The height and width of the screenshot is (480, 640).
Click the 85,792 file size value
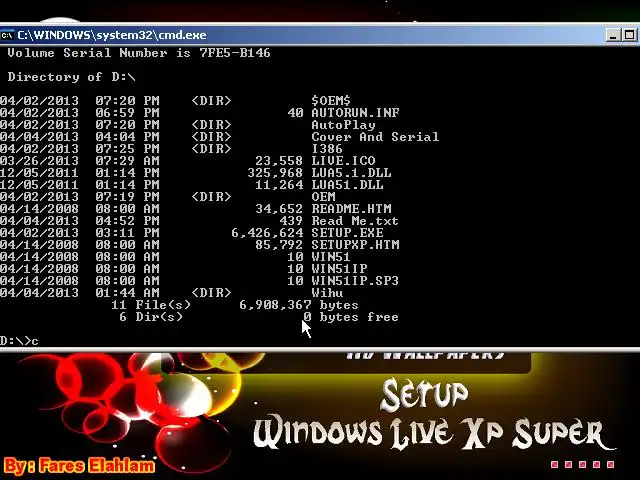click(279, 245)
